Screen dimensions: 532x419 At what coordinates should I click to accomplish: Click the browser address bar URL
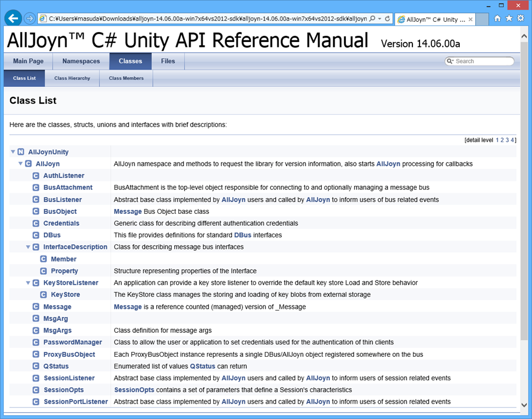tap(208, 19)
